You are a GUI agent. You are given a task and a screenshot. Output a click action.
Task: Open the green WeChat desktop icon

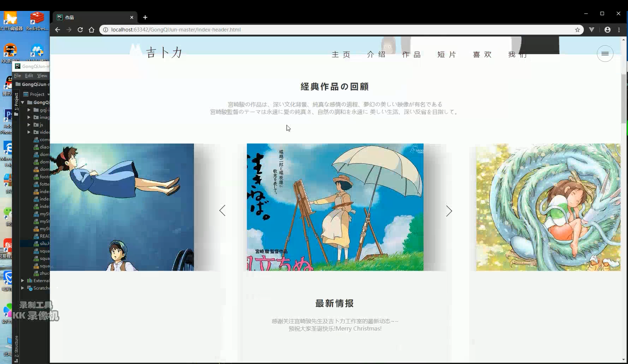[x=8, y=216]
